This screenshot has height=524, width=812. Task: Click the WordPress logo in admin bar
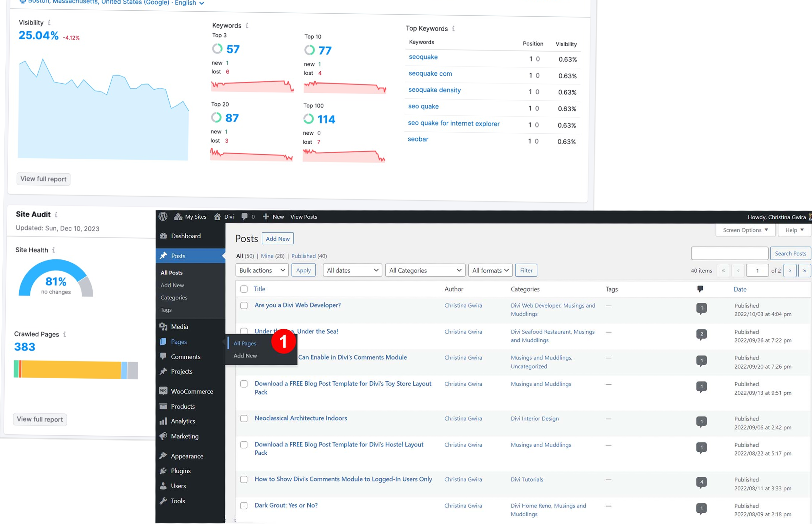click(163, 216)
